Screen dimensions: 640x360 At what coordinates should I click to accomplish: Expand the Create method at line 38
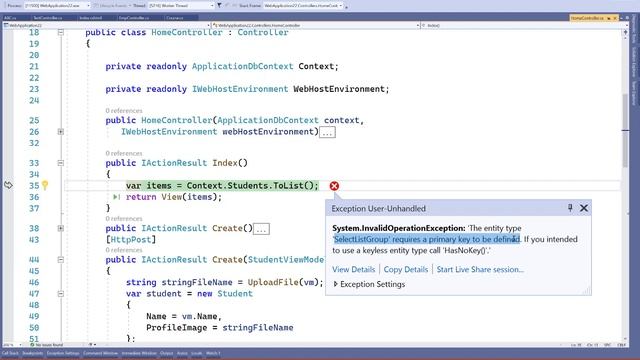coord(60,228)
